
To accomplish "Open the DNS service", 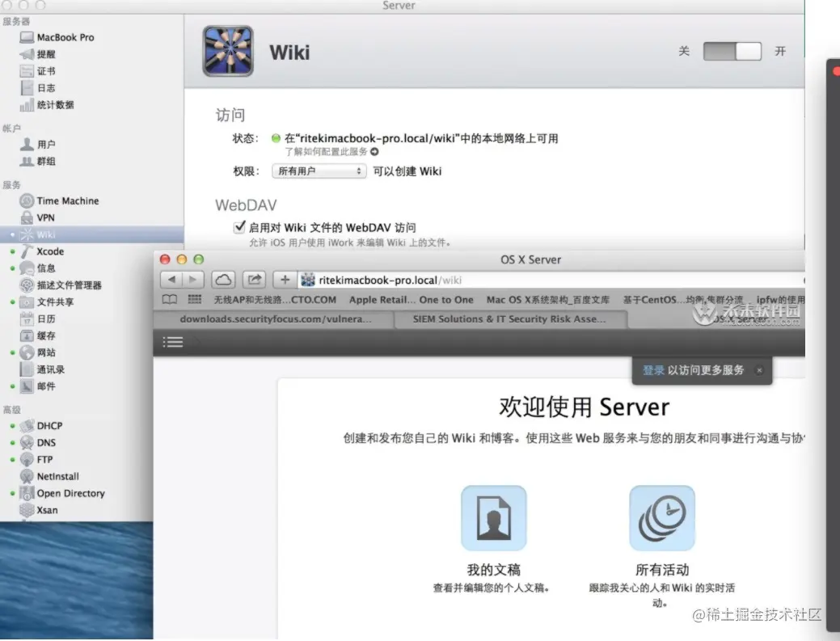I will tap(37, 442).
